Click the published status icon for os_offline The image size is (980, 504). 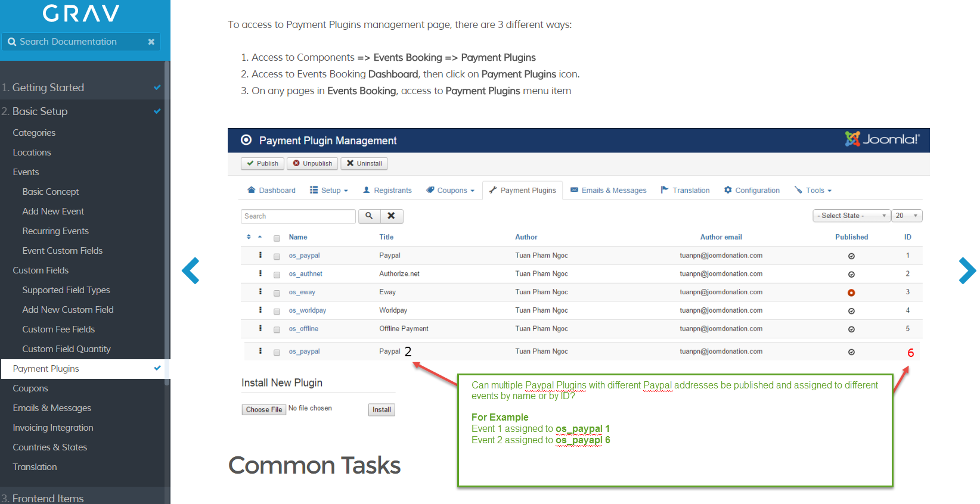tap(851, 329)
